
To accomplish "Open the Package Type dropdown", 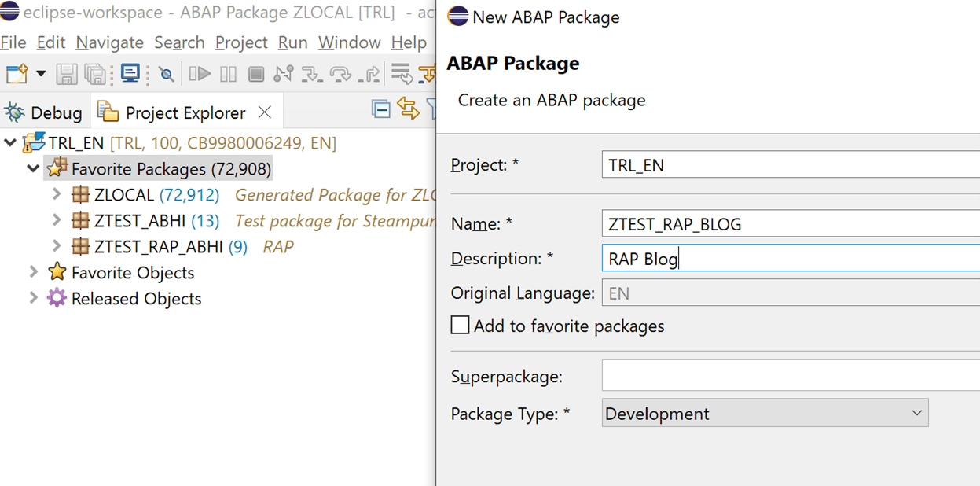I will pos(765,413).
